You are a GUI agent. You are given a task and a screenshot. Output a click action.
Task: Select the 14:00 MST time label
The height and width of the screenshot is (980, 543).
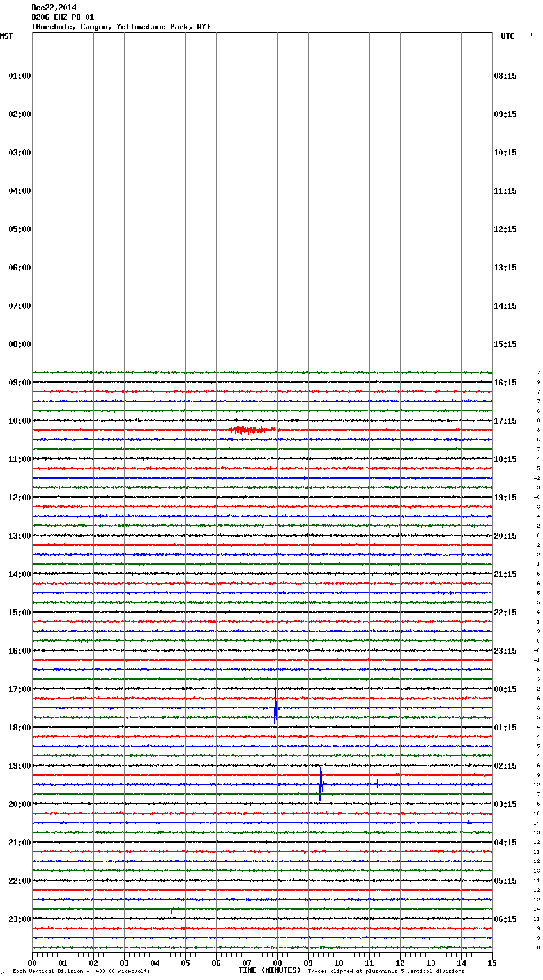coord(20,574)
